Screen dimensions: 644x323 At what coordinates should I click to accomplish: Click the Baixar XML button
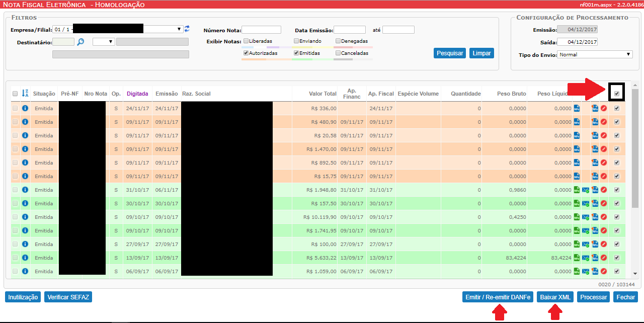point(555,297)
